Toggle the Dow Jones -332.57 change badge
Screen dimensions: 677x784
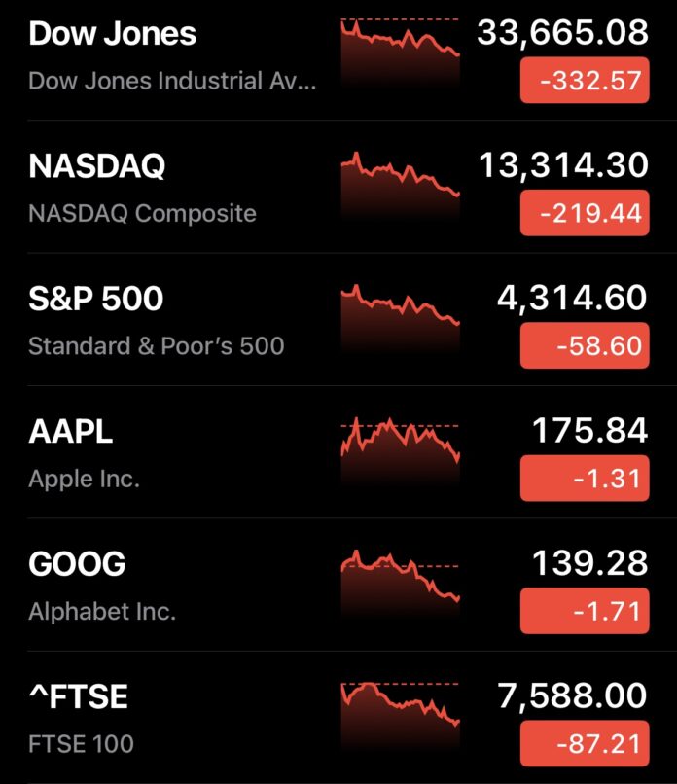(x=585, y=81)
